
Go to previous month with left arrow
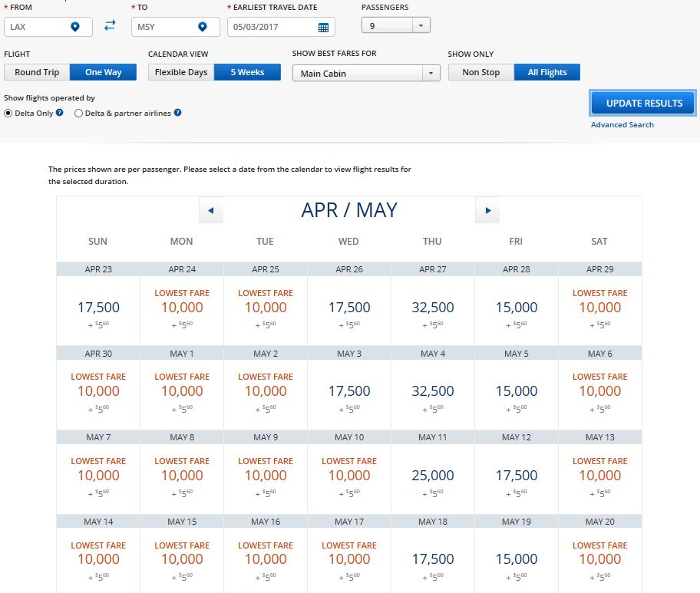[210, 210]
